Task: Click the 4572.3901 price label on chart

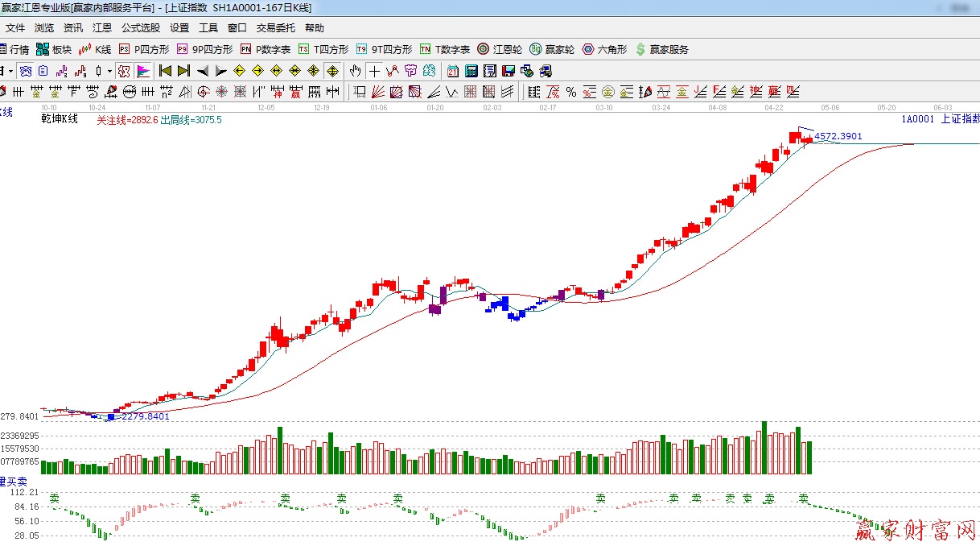Action: (838, 136)
